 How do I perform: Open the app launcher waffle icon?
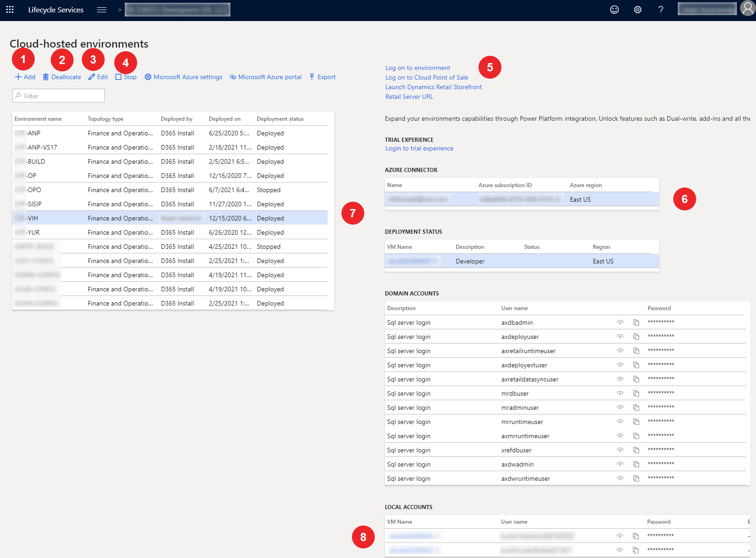tap(10, 10)
